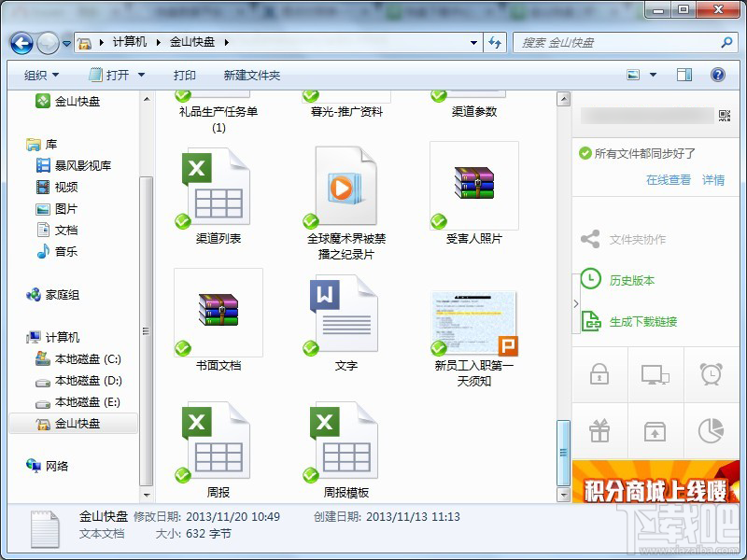The height and width of the screenshot is (560, 747).
Task: Click the file list scrollbar up arrow
Action: [563, 99]
